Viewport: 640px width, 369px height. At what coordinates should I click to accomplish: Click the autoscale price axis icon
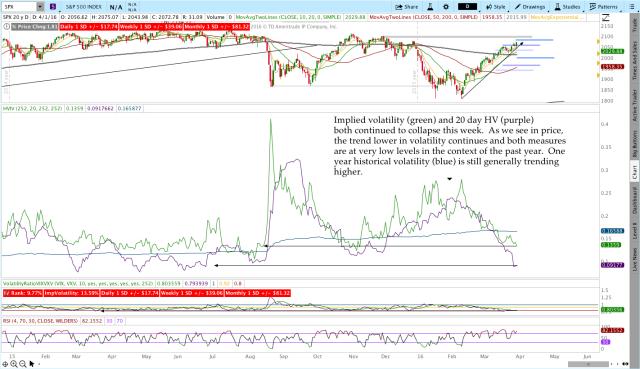[605, 17]
